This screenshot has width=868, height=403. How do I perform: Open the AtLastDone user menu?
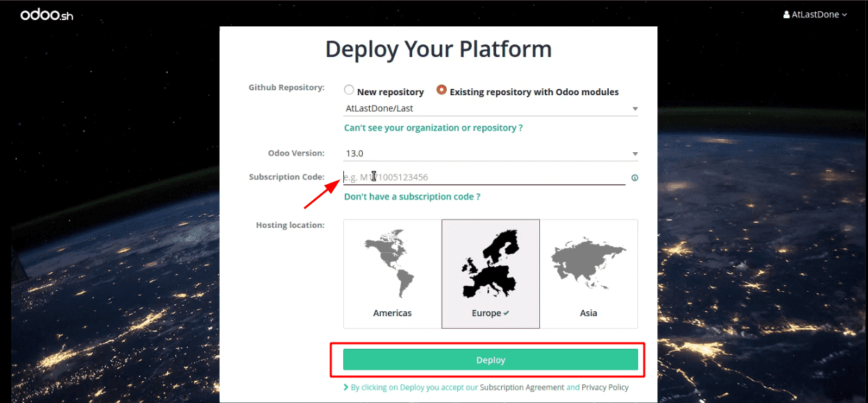(815, 15)
